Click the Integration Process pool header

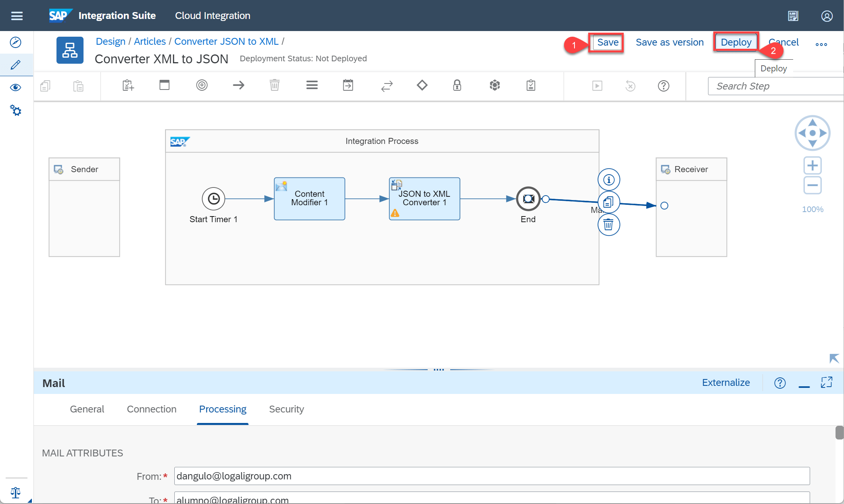click(x=382, y=141)
